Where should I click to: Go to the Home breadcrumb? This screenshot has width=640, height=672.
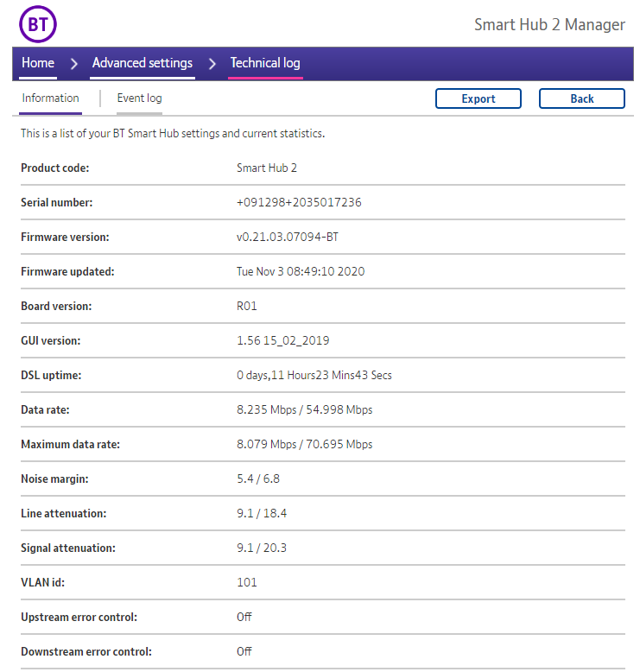[x=38, y=63]
